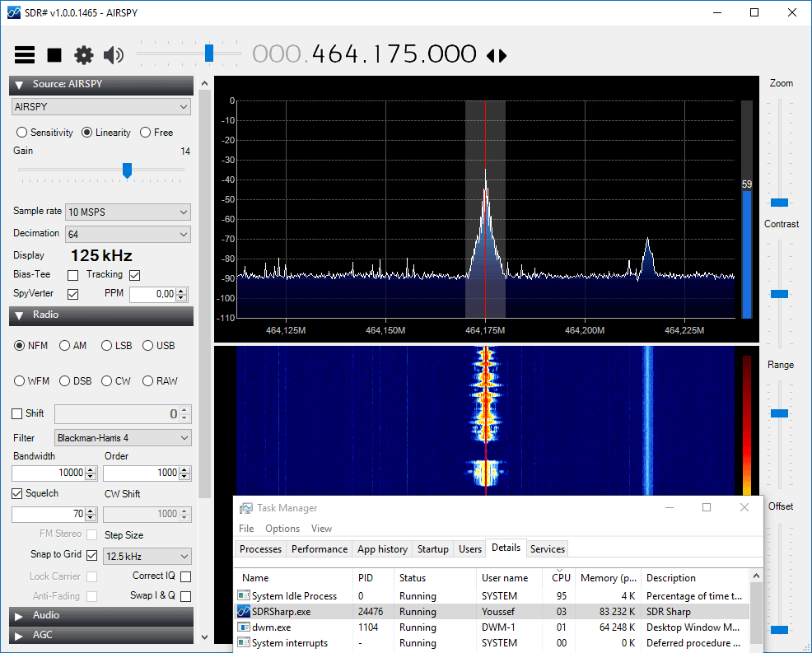
Task: Open the hamburger main menu
Action: click(x=25, y=54)
